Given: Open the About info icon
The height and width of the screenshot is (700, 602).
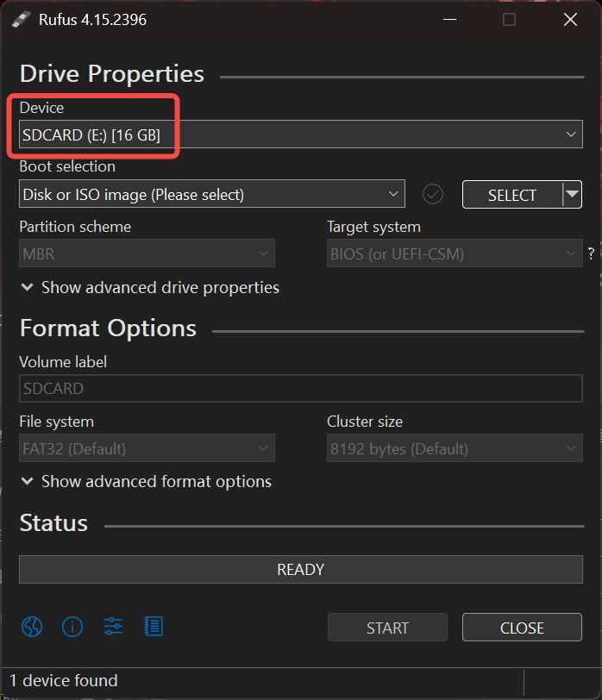Looking at the screenshot, I should point(72,627).
